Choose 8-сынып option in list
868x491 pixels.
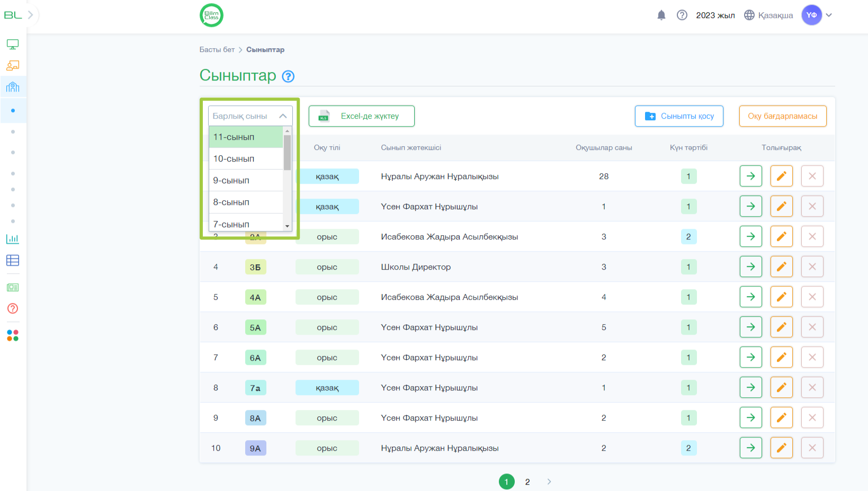(x=246, y=202)
